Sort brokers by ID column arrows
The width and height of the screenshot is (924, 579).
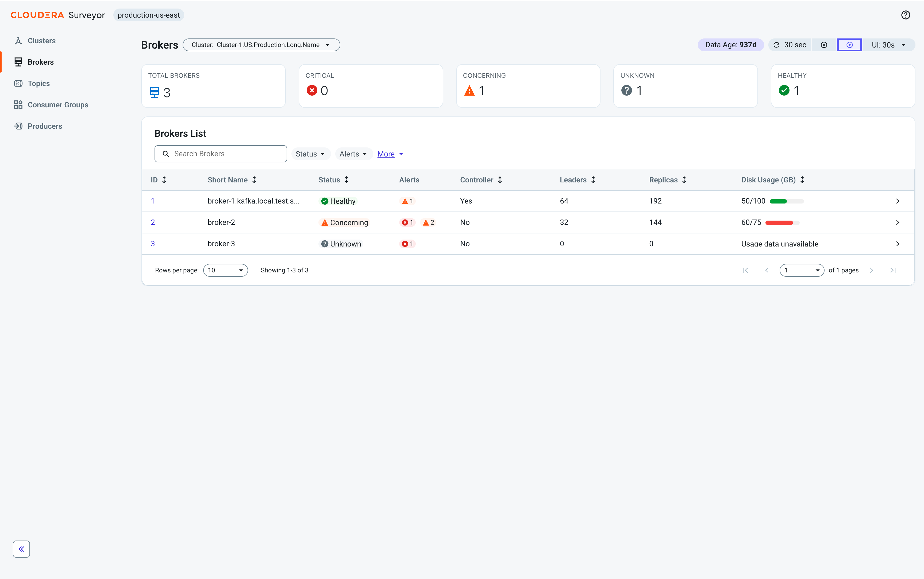pyautogui.click(x=164, y=179)
